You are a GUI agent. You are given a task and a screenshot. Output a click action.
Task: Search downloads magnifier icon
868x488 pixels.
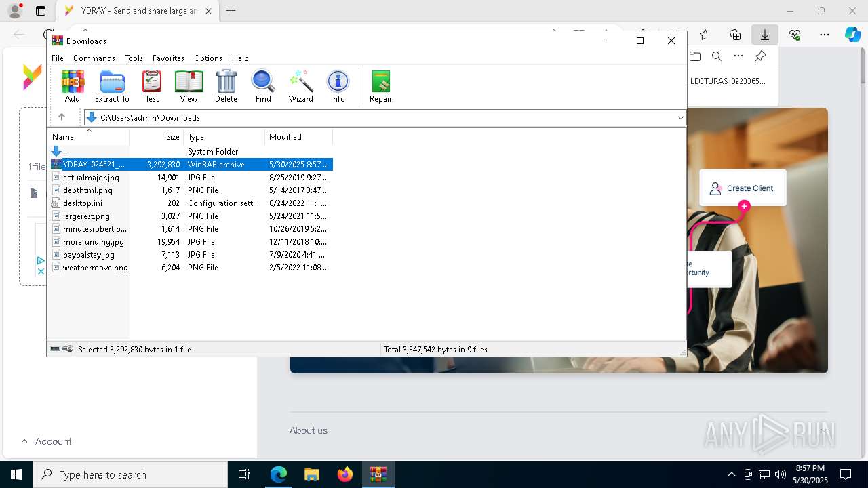click(717, 56)
